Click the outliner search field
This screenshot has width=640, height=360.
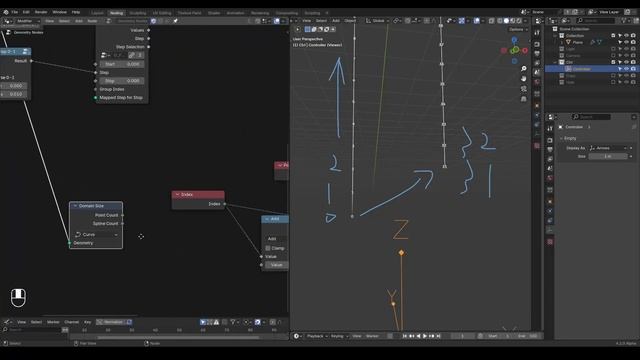(x=595, y=21)
